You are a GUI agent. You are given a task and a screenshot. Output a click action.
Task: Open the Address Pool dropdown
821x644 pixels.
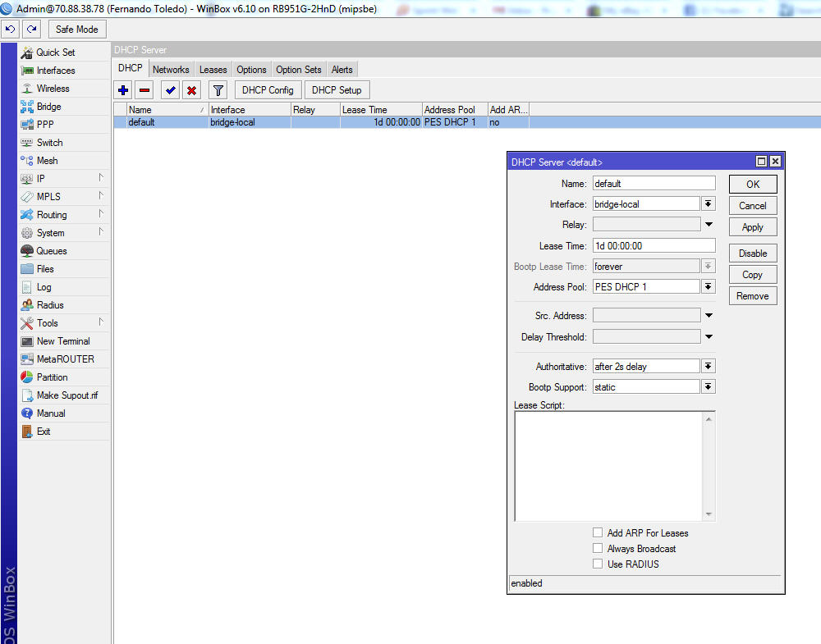click(708, 286)
